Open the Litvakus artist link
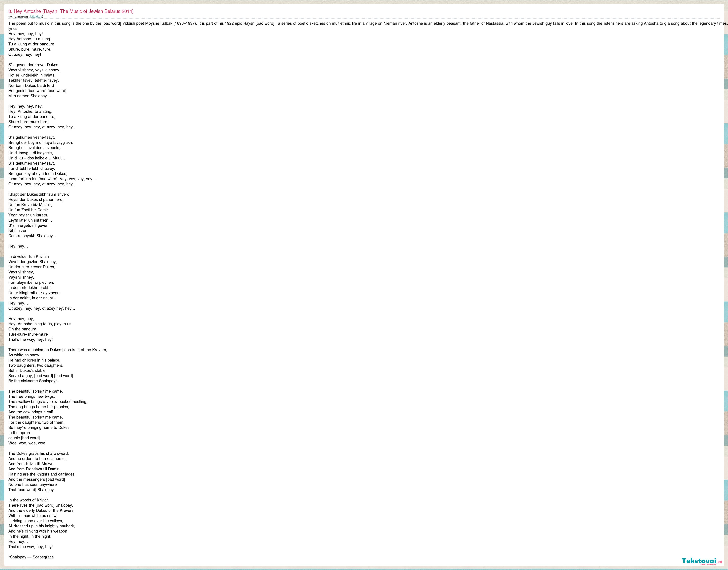The image size is (728, 570). (x=36, y=16)
